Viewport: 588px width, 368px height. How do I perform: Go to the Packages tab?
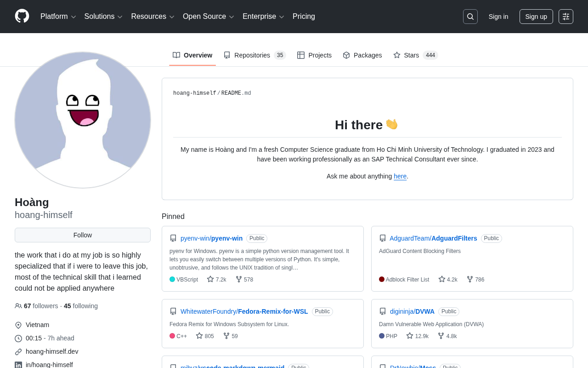pyautogui.click(x=362, y=55)
